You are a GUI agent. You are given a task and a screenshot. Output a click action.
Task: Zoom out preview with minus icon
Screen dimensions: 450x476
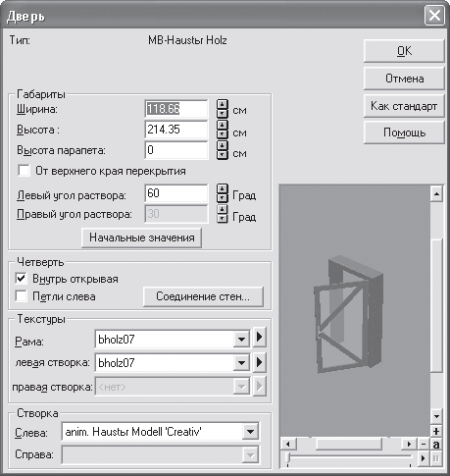pos(424,445)
